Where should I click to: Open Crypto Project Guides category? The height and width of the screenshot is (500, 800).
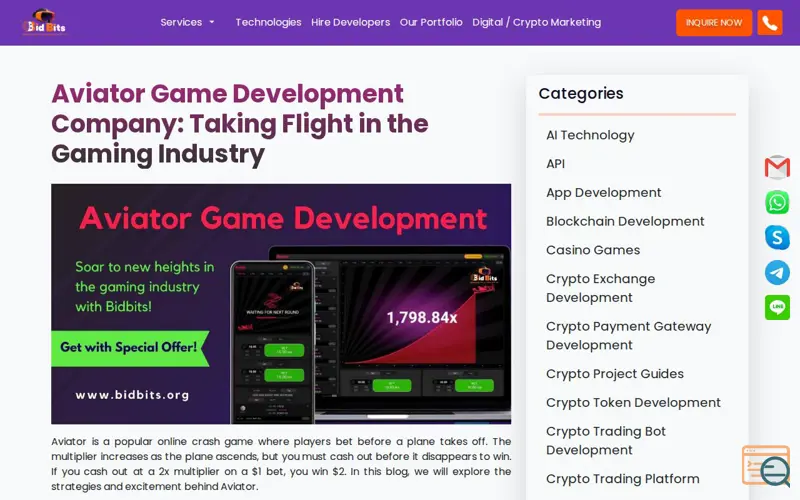[x=615, y=374]
